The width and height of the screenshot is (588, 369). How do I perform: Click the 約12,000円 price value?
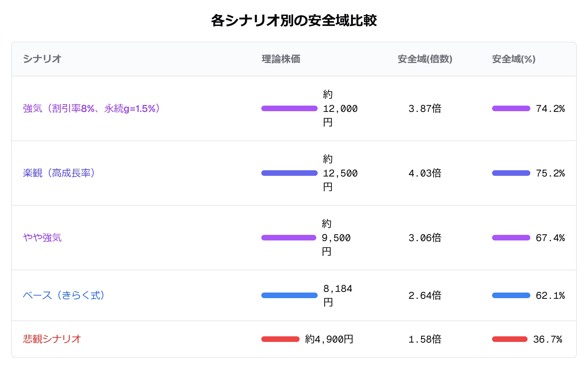point(340,108)
